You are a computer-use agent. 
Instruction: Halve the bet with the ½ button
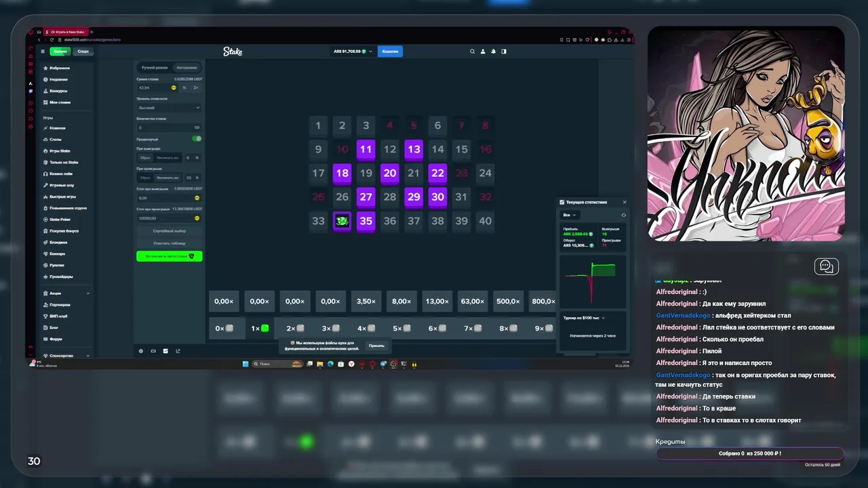(x=184, y=87)
